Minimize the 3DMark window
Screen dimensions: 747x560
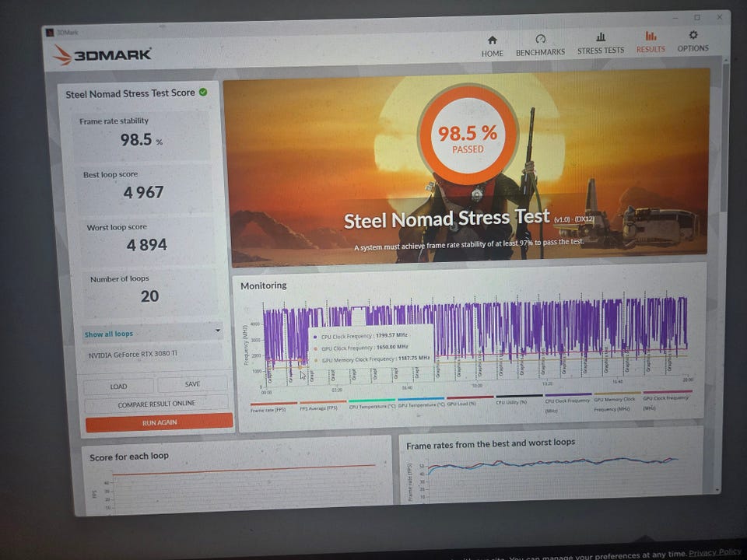[x=675, y=18]
